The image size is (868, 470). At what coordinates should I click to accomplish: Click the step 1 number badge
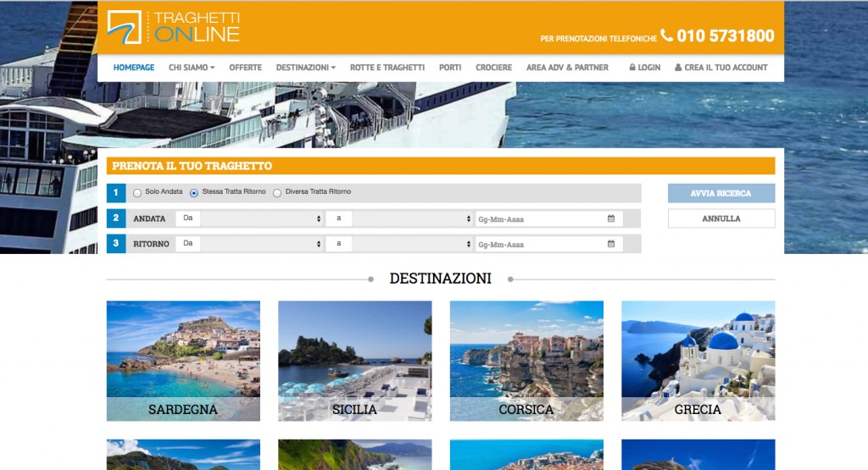point(116,193)
